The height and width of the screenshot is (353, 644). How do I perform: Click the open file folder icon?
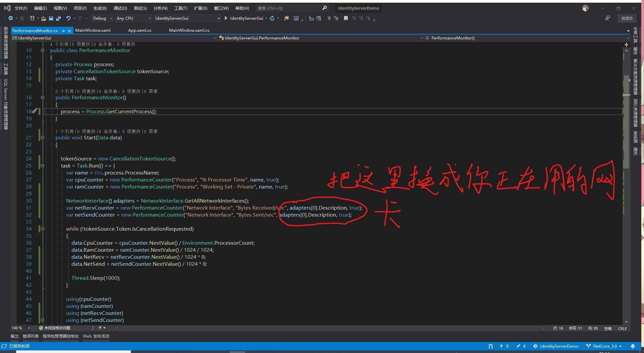[x=43, y=18]
